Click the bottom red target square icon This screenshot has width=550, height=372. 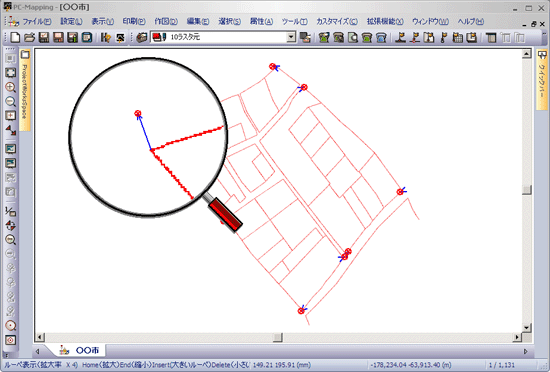(x=11, y=340)
